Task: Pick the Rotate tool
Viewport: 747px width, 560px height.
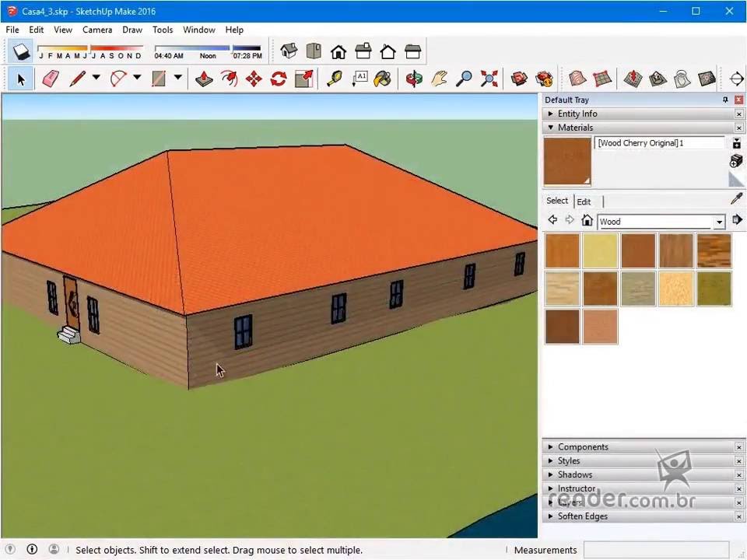Action: click(279, 79)
